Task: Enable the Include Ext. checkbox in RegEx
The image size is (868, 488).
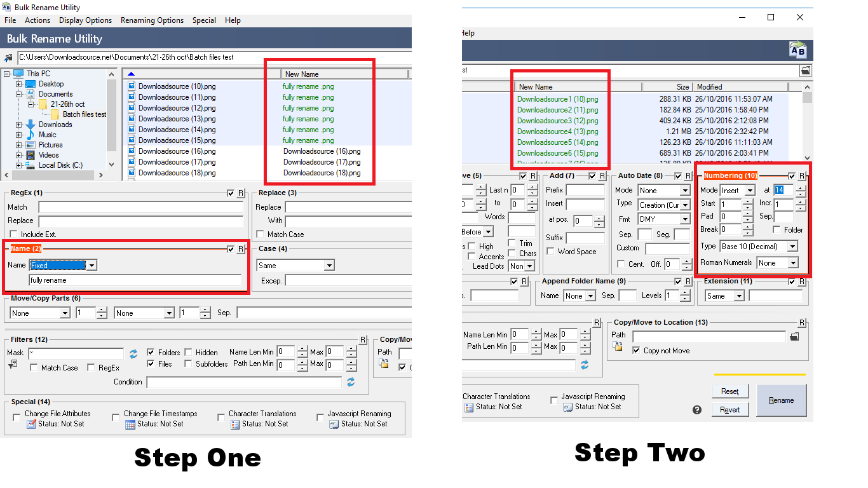Action: click(x=14, y=234)
